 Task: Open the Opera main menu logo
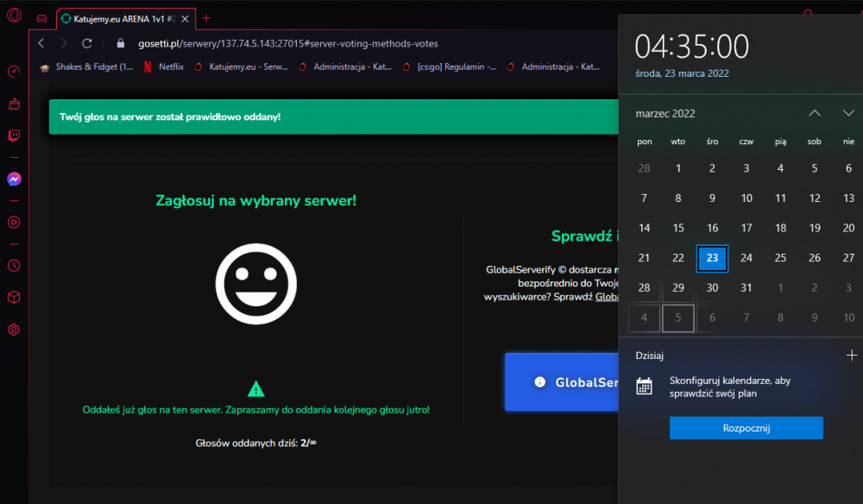[14, 15]
